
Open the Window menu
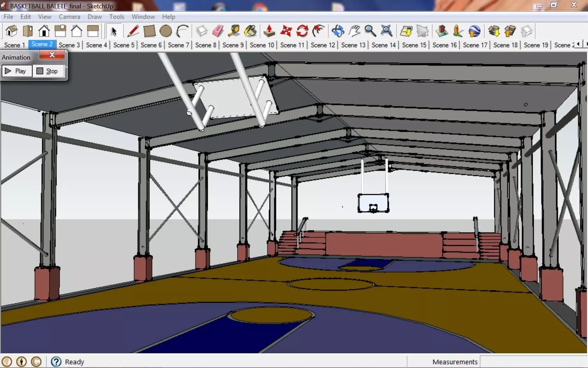coord(143,16)
